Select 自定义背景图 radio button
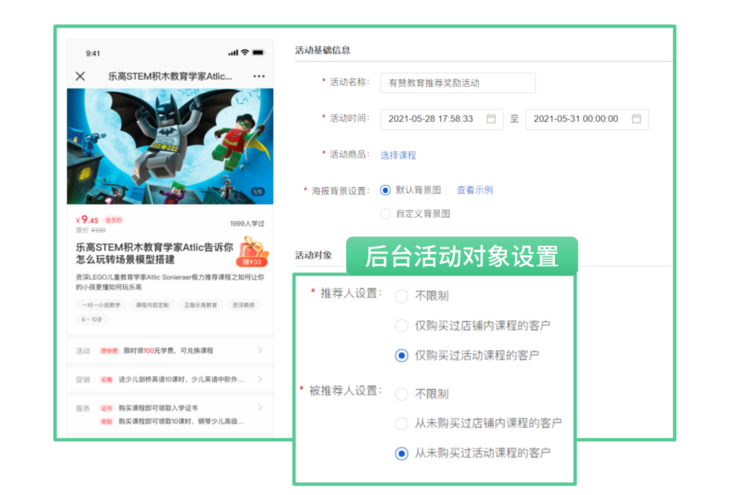This screenshot has height=495, width=730. (x=385, y=214)
